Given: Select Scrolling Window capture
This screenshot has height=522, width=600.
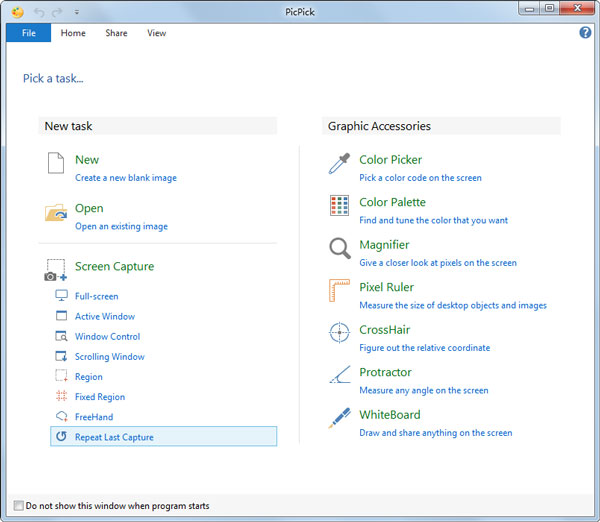Looking at the screenshot, I should (109, 357).
